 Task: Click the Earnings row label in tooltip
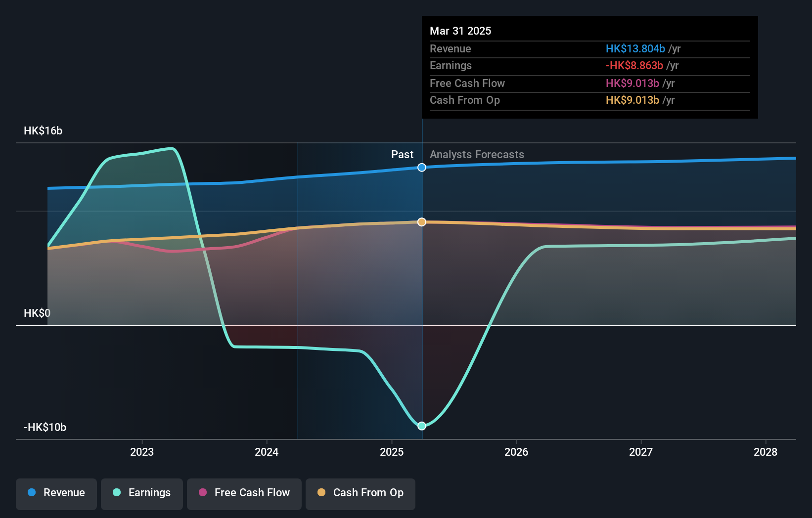tap(451, 65)
